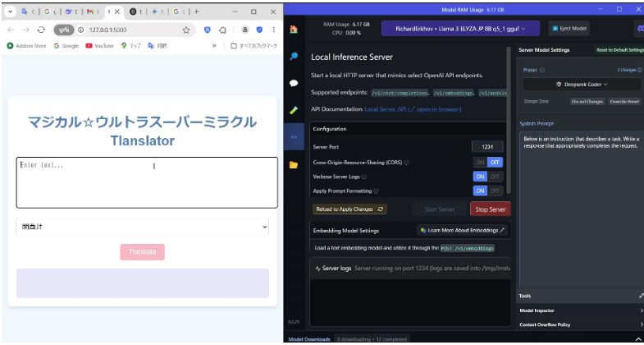The image size is (644, 345).
Task: Open the Model Downloads tab at bottom
Action: click(x=308, y=338)
